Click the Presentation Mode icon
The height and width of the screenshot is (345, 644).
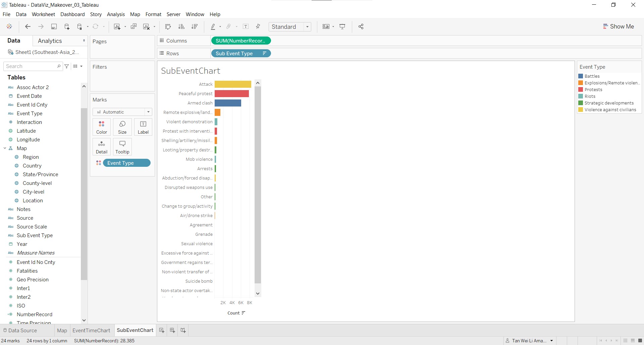click(x=342, y=27)
